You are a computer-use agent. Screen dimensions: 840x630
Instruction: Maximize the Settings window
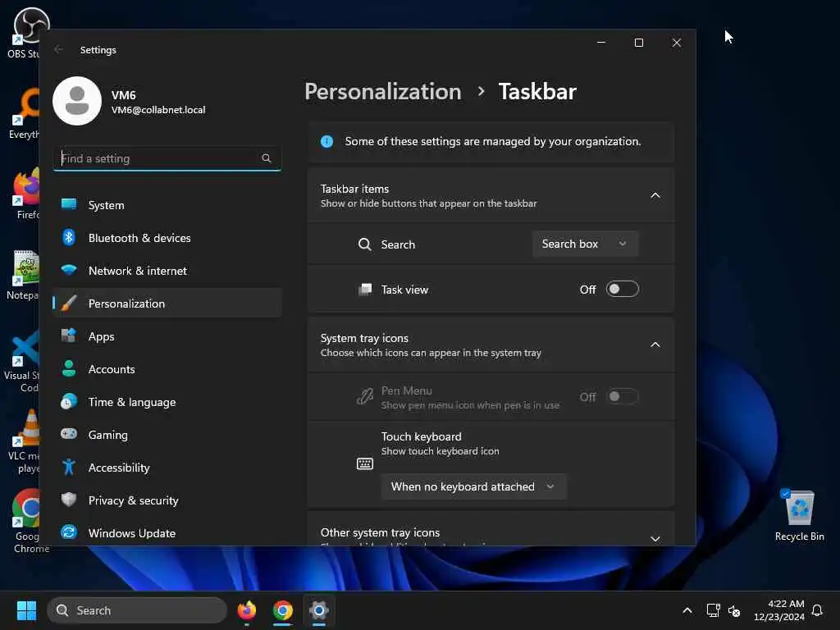(x=638, y=43)
